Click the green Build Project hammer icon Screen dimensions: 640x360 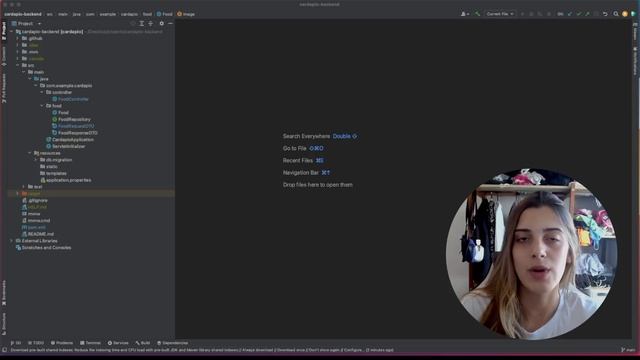477,14
